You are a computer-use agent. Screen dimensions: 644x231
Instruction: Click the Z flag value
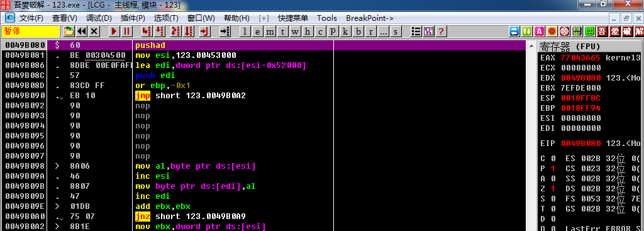553,189
